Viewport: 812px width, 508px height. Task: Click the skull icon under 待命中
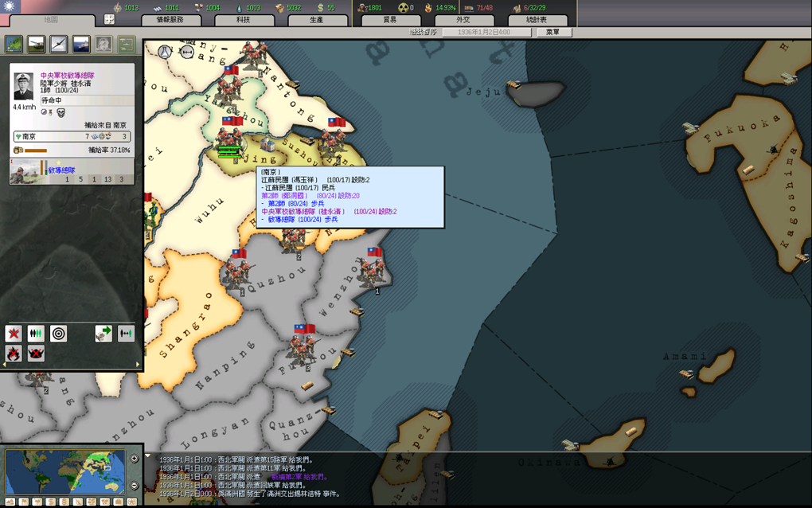61,112
